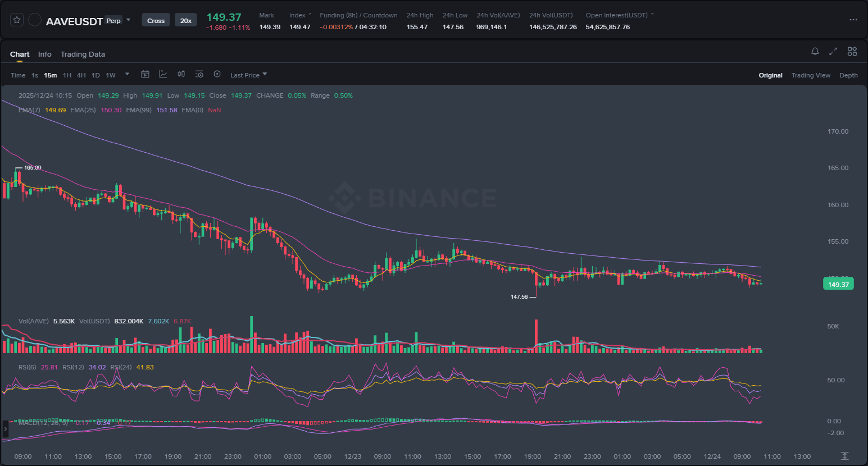Switch to the Depth chart view
Viewport: 868px width, 466px height.
tap(848, 75)
